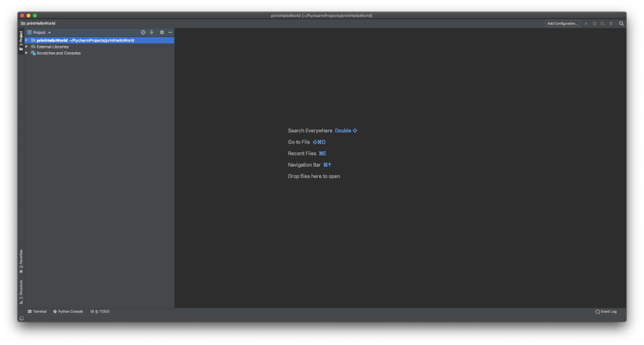644x345 pixels.
Task: Open the Event Log
Action: coord(606,311)
